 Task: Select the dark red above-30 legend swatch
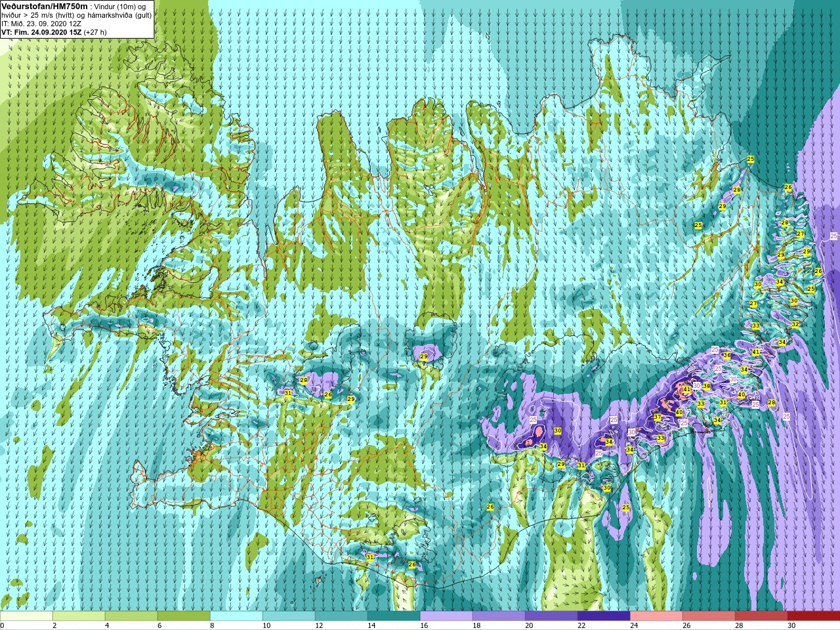pos(814,616)
